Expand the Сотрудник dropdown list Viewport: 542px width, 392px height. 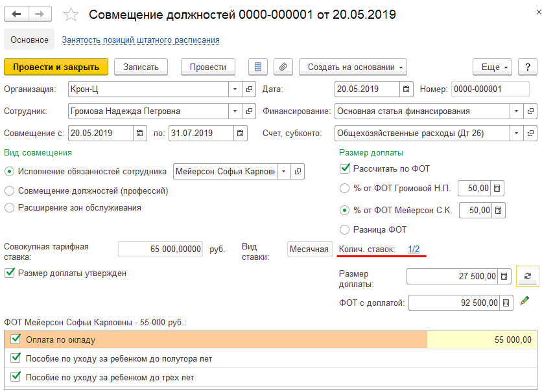235,111
